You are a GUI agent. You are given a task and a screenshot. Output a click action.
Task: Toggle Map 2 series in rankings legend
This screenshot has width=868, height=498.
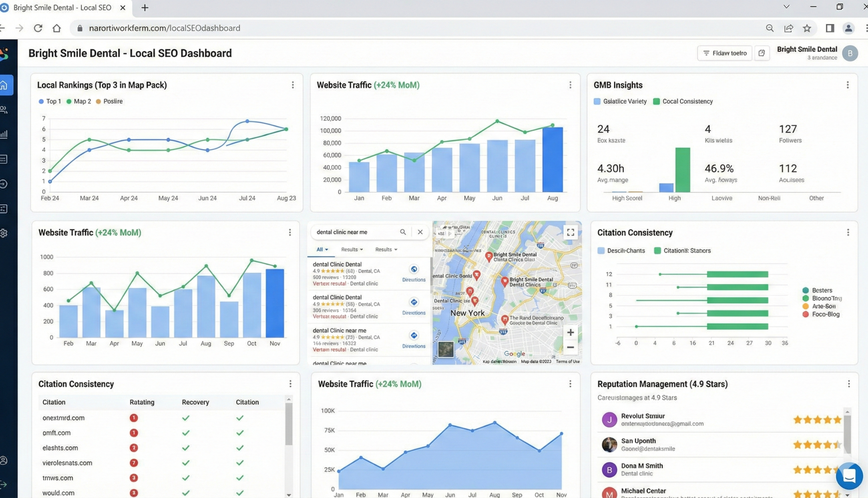79,102
